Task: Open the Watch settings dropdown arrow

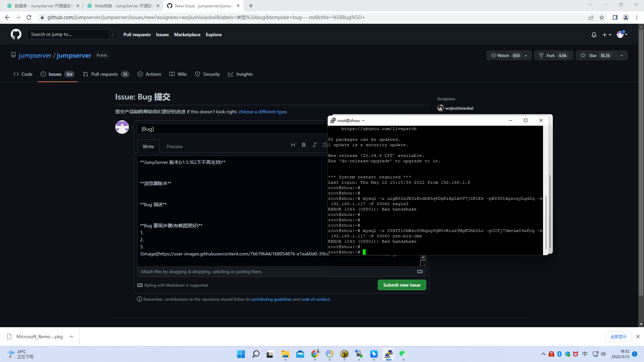Action: (x=526, y=55)
